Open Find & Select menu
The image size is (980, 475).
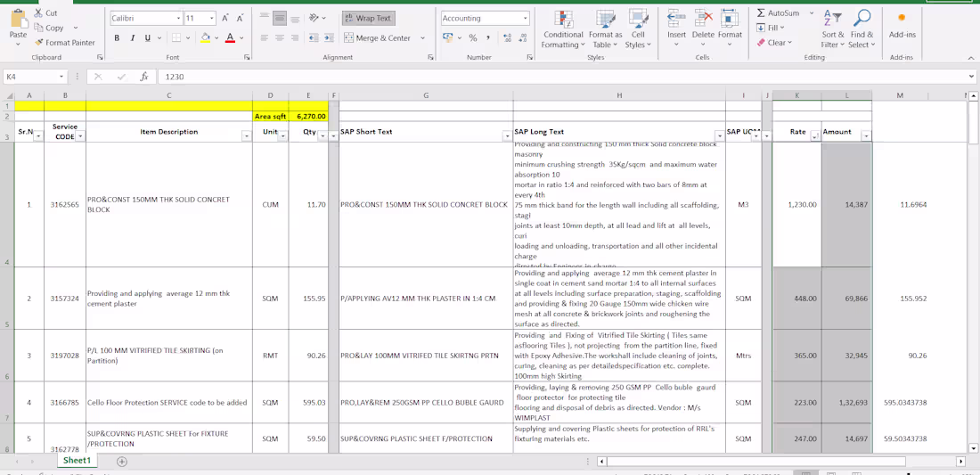click(862, 29)
